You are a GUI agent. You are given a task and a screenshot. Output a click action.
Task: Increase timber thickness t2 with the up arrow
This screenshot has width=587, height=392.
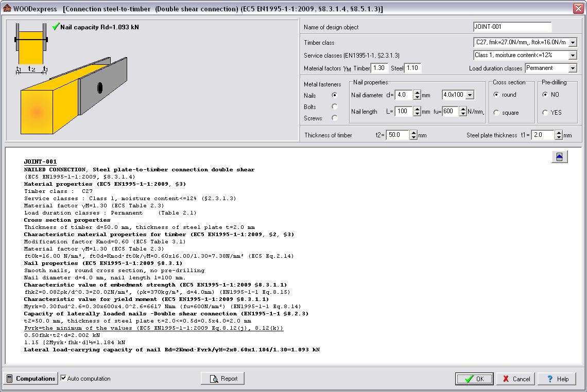(413, 132)
